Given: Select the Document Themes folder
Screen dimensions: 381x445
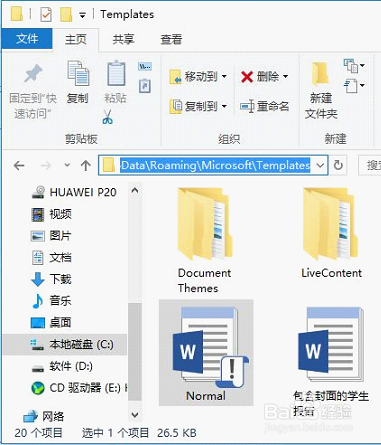Looking at the screenshot, I should [x=205, y=241].
